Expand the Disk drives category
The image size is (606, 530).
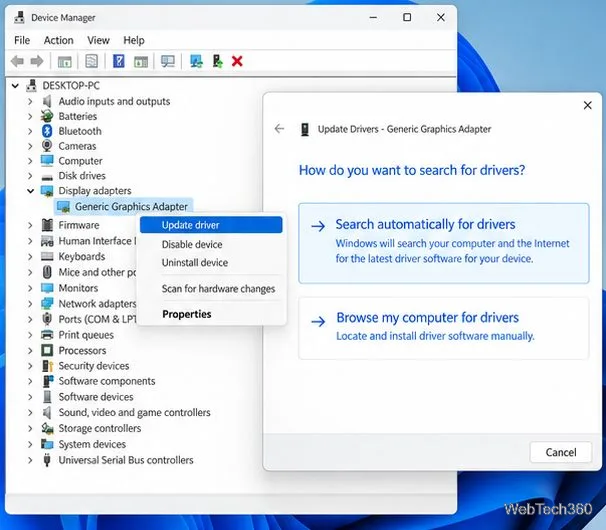click(x=30, y=176)
